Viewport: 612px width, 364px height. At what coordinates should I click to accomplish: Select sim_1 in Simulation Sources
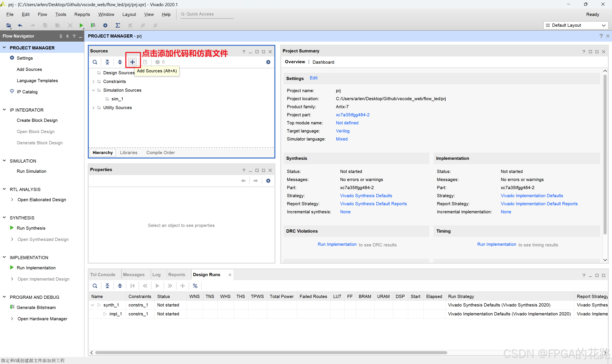[117, 99]
